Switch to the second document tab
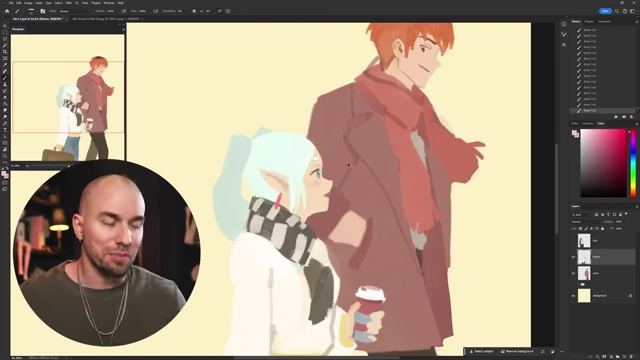Image resolution: width=640 pixels, height=360 pixels. (x=107, y=19)
